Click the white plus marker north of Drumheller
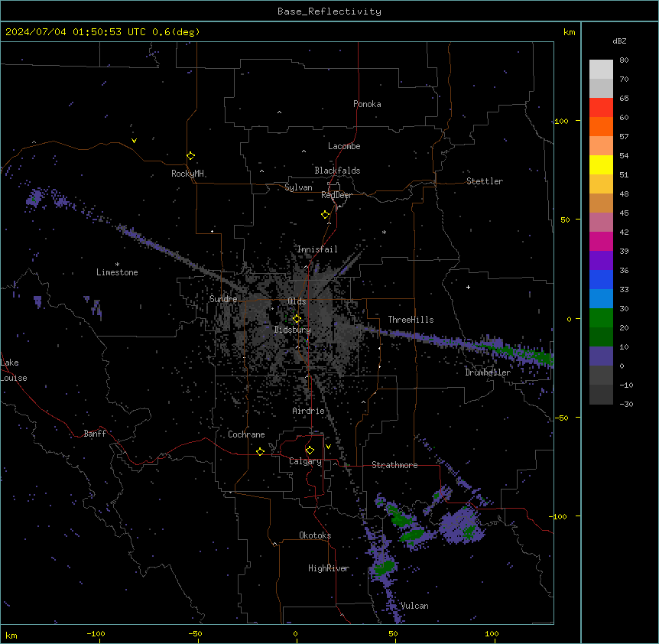This screenshot has height=644, width=659. point(468,287)
